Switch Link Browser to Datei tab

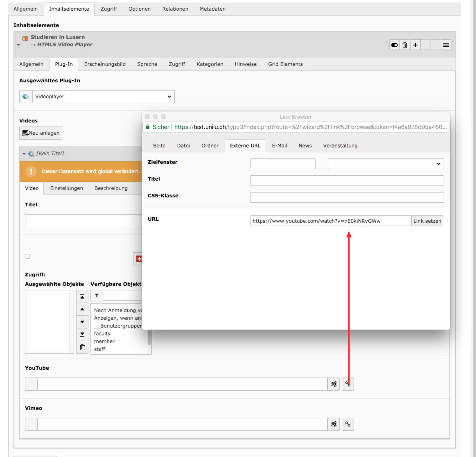(183, 146)
